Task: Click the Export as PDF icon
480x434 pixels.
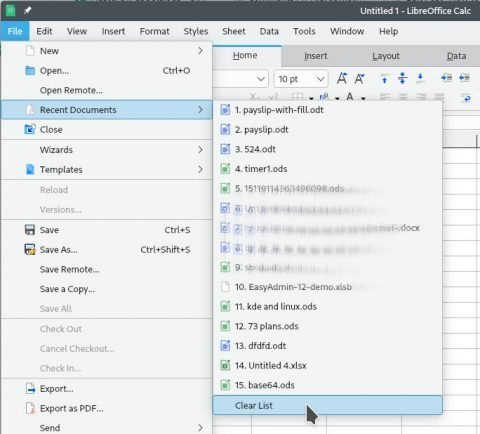Action: (x=31, y=408)
